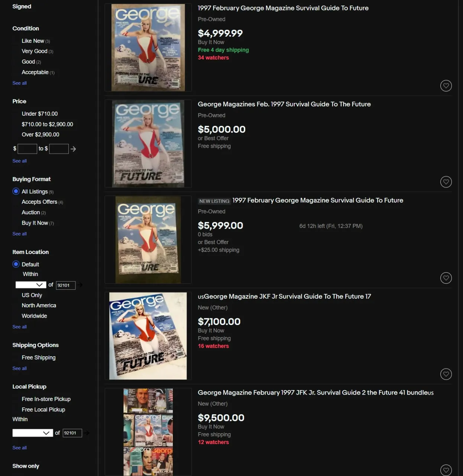Image resolution: width=463 pixels, height=476 pixels.
Task: Click arrow next to Item Location zip 92101
Action: 80,285
